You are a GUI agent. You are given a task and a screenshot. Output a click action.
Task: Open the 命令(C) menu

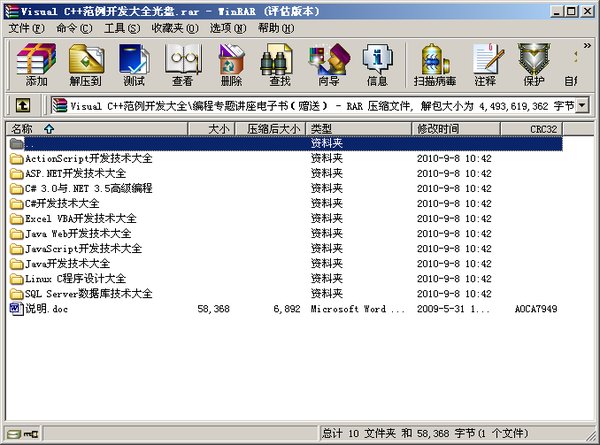(x=74, y=28)
